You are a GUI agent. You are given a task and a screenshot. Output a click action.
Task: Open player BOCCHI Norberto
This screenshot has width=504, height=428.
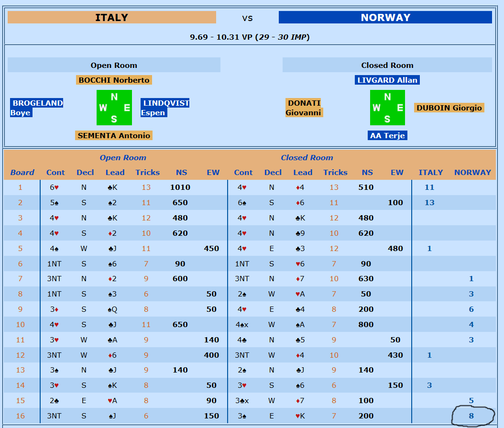coord(114,80)
